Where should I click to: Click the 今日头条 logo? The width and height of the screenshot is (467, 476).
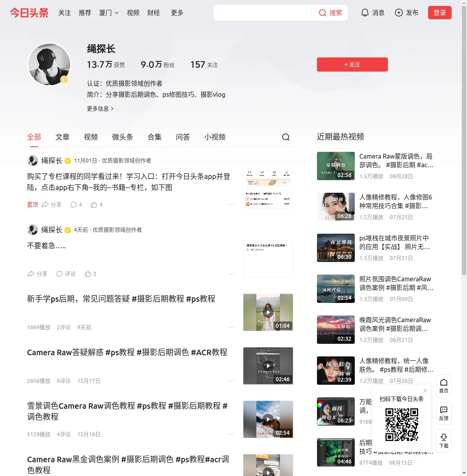click(x=29, y=13)
